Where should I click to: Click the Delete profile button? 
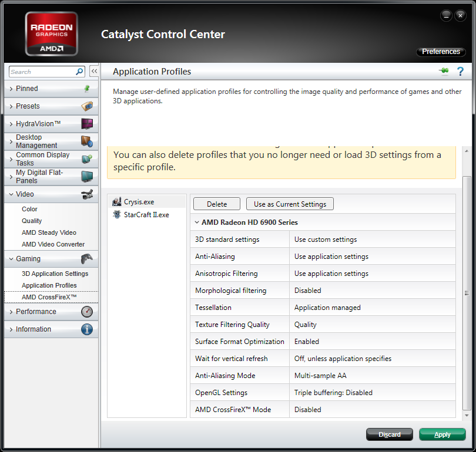pos(217,204)
